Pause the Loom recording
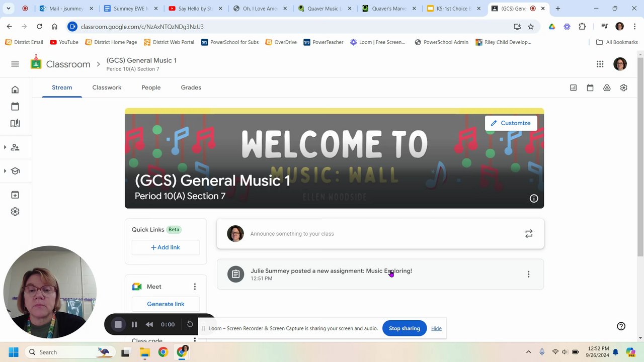Viewport: 644px width, 362px height. pyautogui.click(x=134, y=325)
